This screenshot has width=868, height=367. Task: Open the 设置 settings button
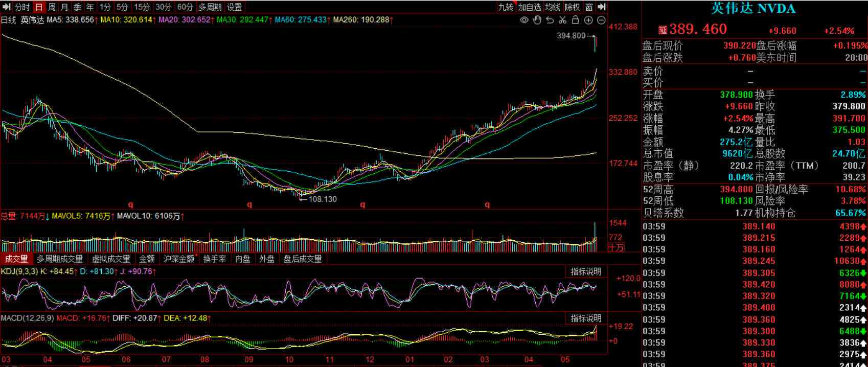click(235, 7)
